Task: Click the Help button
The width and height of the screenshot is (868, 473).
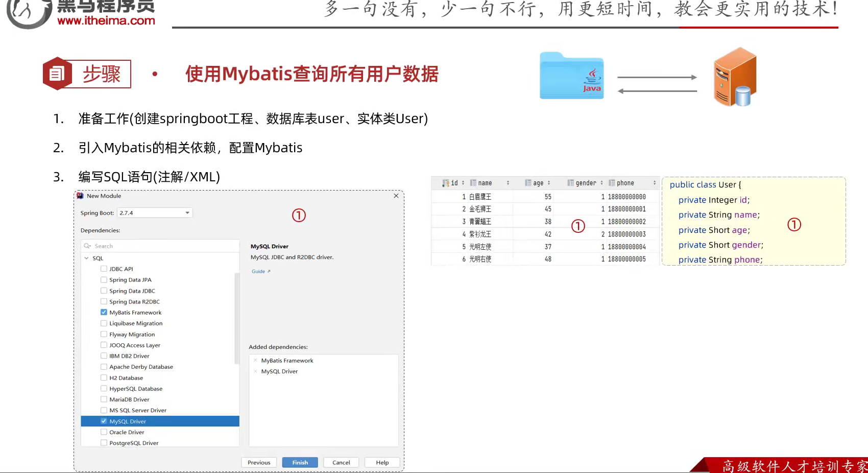Action: coord(382,462)
